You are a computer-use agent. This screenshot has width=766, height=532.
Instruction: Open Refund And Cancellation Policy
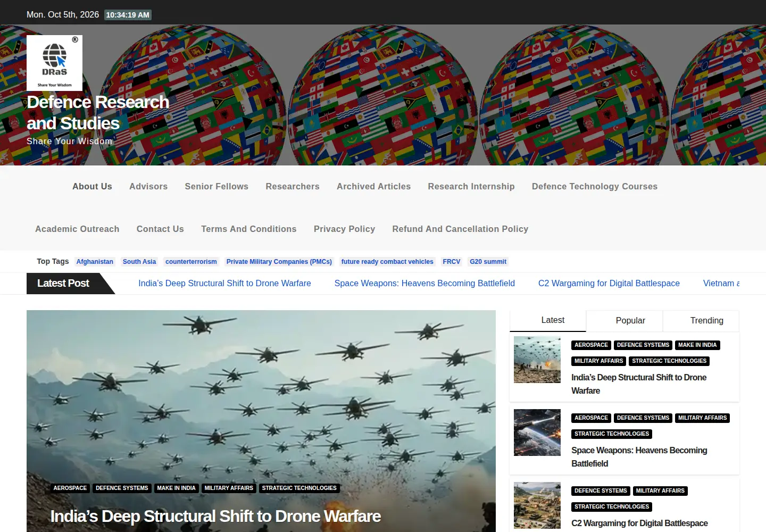(x=460, y=229)
